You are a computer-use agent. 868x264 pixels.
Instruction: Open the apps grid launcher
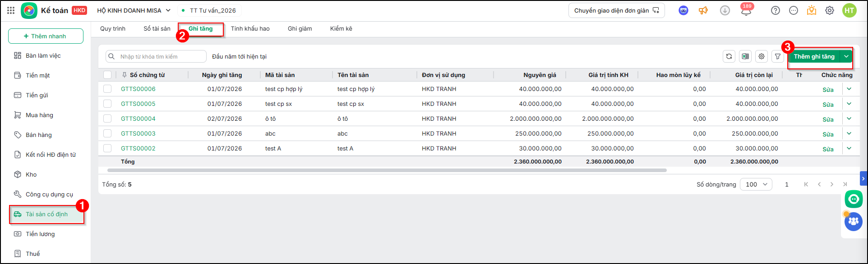[x=11, y=10]
